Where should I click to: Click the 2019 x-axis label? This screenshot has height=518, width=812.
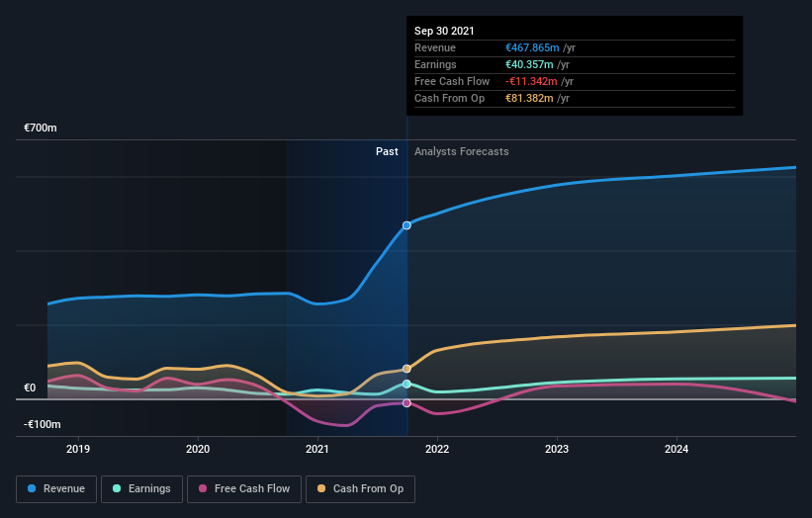point(78,449)
